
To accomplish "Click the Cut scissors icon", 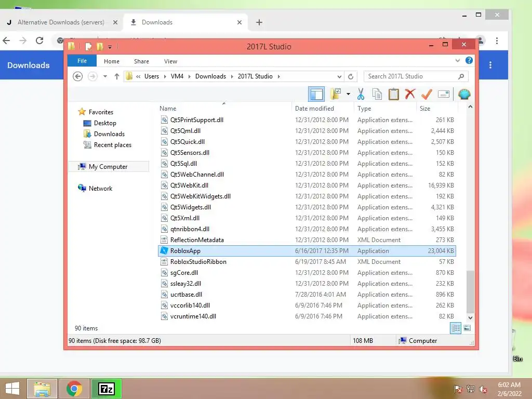I will coord(361,94).
